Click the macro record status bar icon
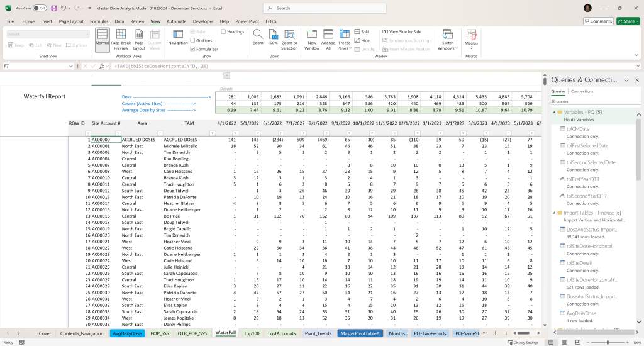 point(22,342)
